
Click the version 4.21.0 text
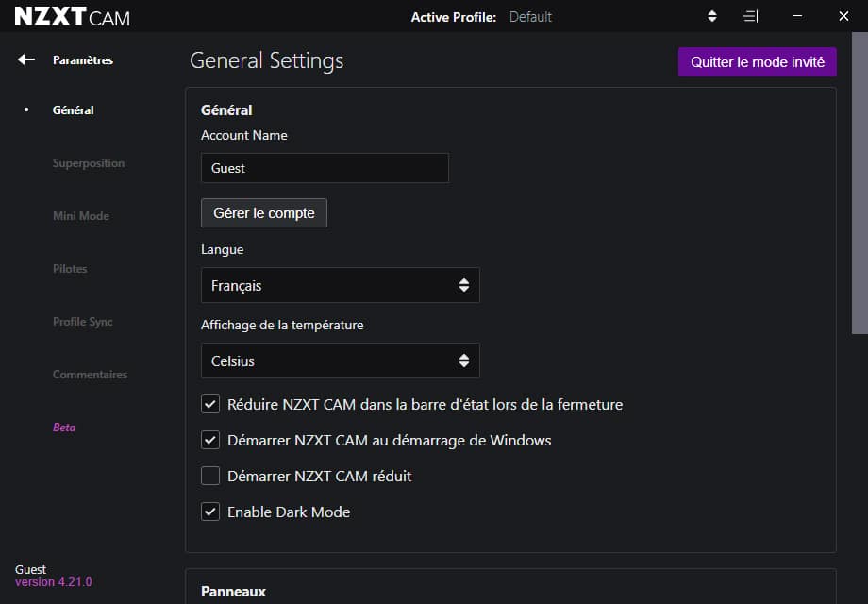(54, 582)
